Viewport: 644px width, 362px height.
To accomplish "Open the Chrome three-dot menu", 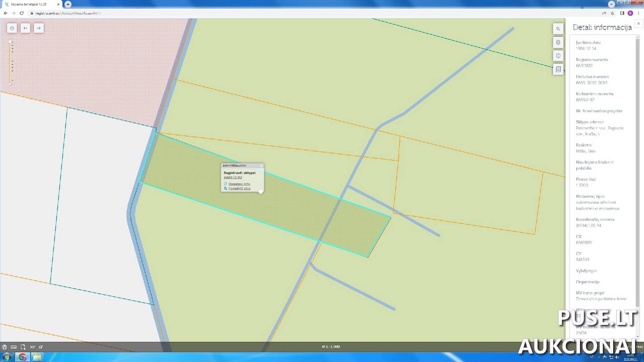I will click(638, 13).
